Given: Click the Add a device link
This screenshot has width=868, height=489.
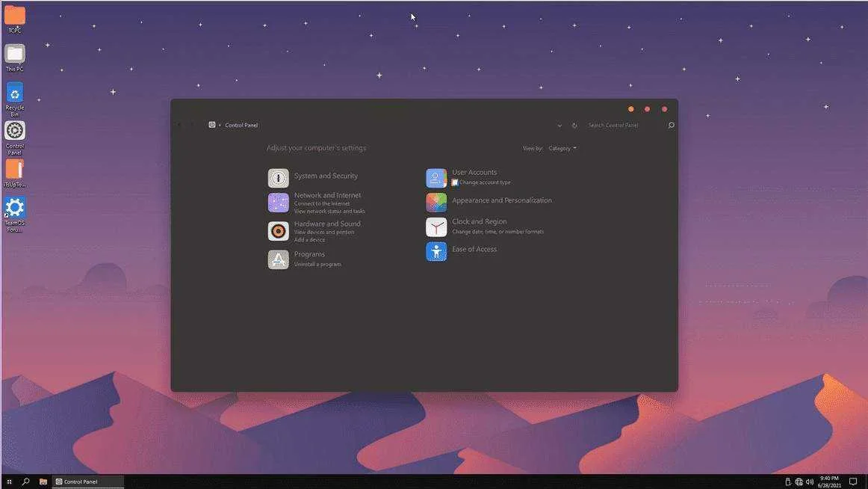Looking at the screenshot, I should click(x=309, y=240).
